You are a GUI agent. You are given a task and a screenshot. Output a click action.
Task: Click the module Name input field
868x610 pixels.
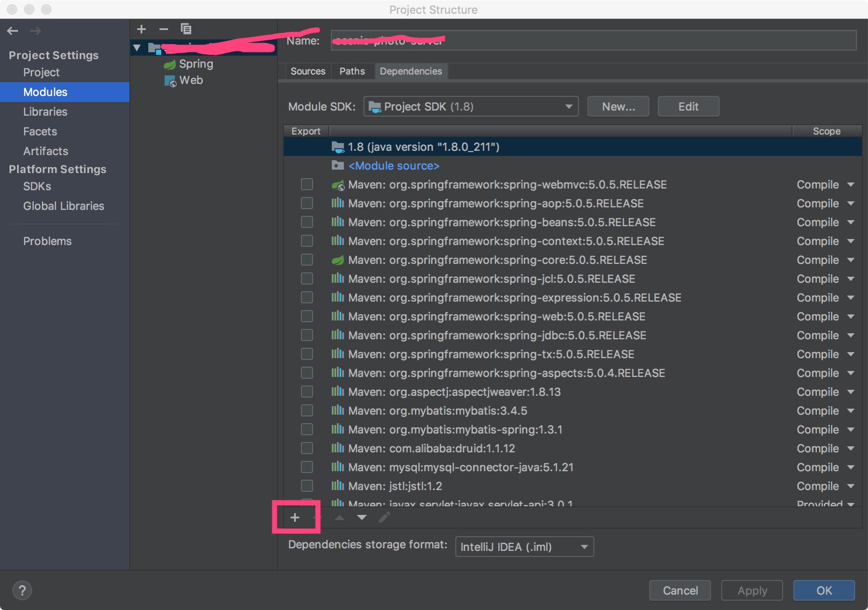tap(594, 41)
